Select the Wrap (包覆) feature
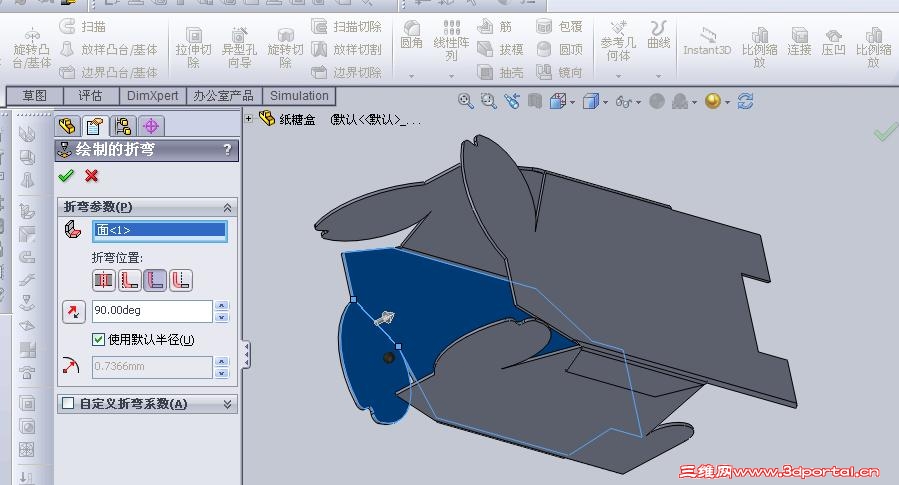The height and width of the screenshot is (485, 899). 560,26
